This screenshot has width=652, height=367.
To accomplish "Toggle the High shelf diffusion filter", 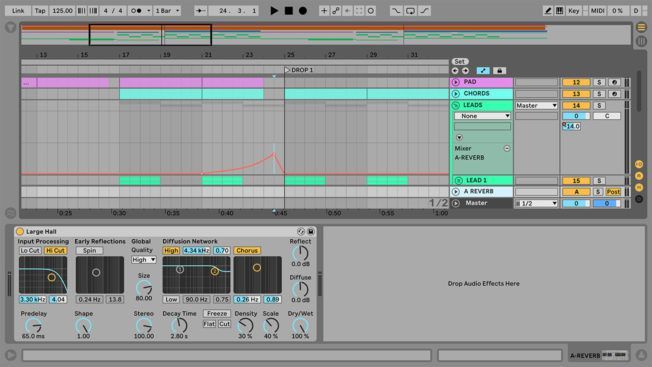I will [171, 251].
